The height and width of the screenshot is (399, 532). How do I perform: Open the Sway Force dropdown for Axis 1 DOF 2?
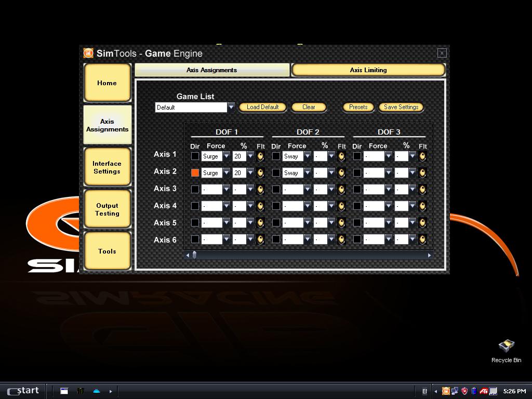pos(308,156)
